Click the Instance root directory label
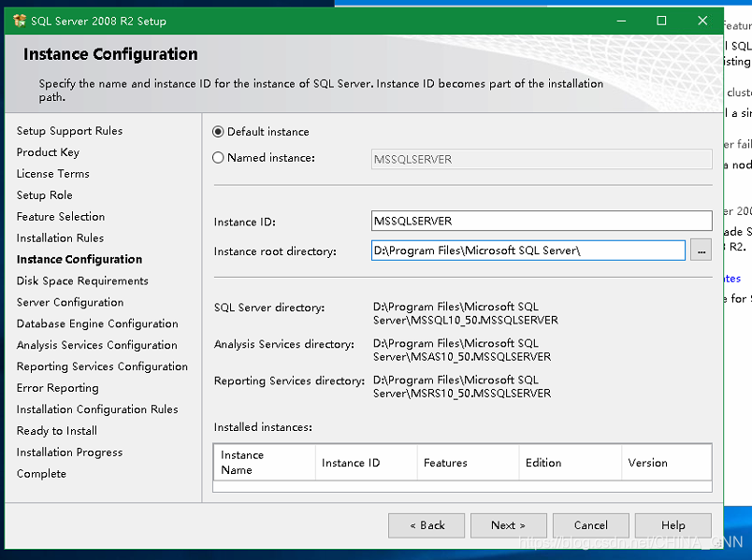The height and width of the screenshot is (560, 752). pyautogui.click(x=275, y=251)
